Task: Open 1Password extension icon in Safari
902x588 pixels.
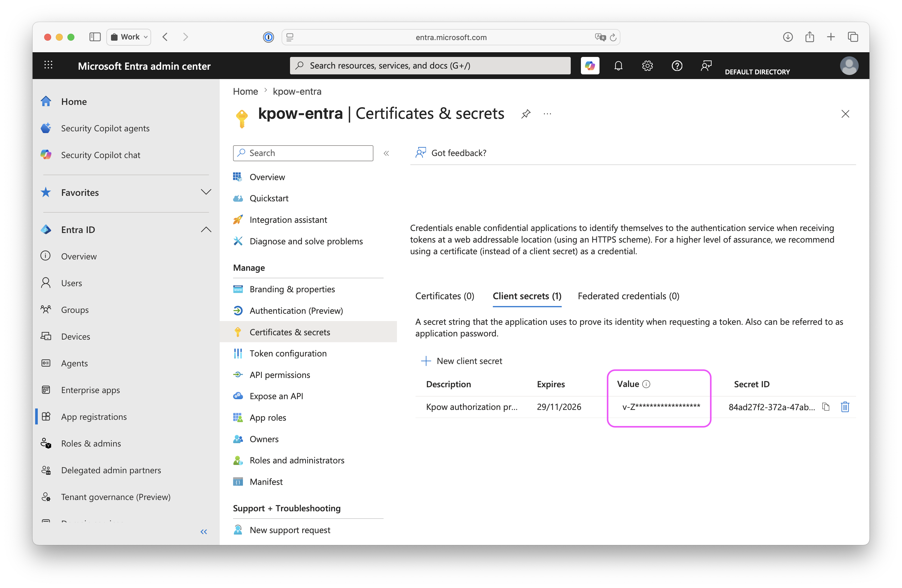Action: [268, 37]
